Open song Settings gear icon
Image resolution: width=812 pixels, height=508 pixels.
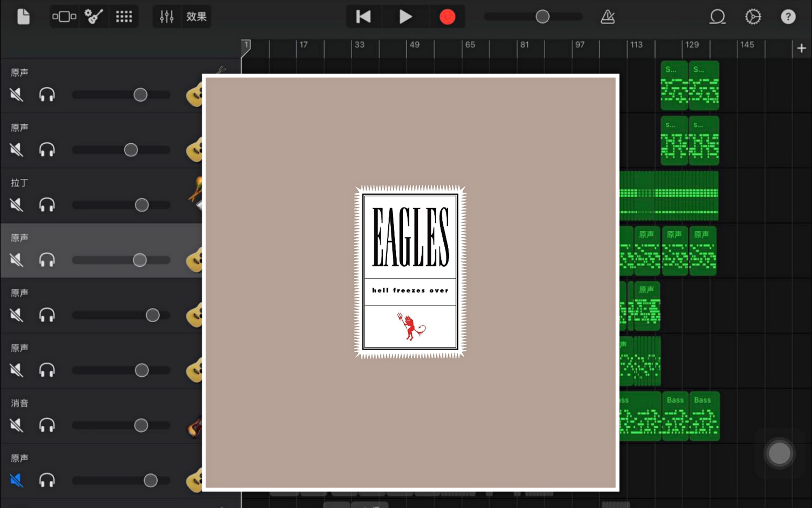pos(753,16)
